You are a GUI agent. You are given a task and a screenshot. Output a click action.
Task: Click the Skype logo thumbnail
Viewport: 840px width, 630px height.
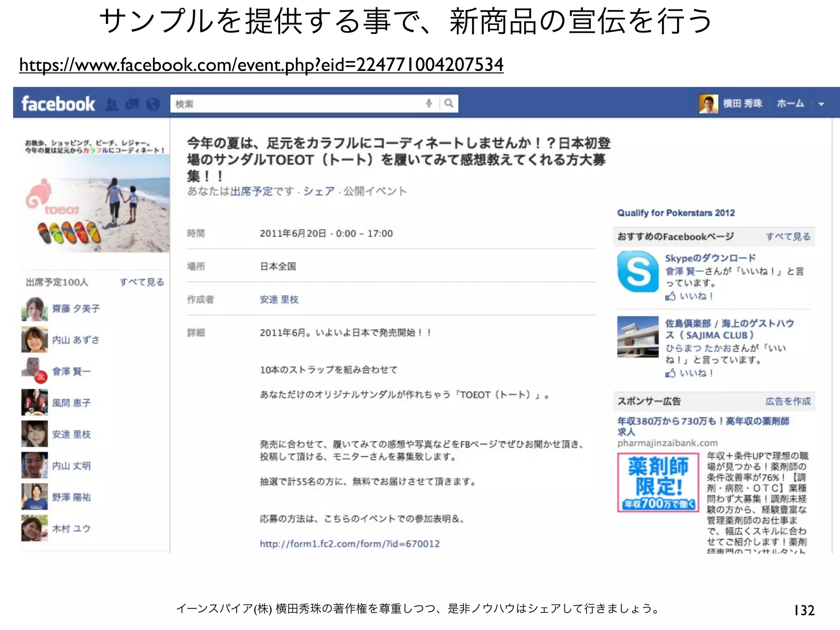(x=638, y=272)
